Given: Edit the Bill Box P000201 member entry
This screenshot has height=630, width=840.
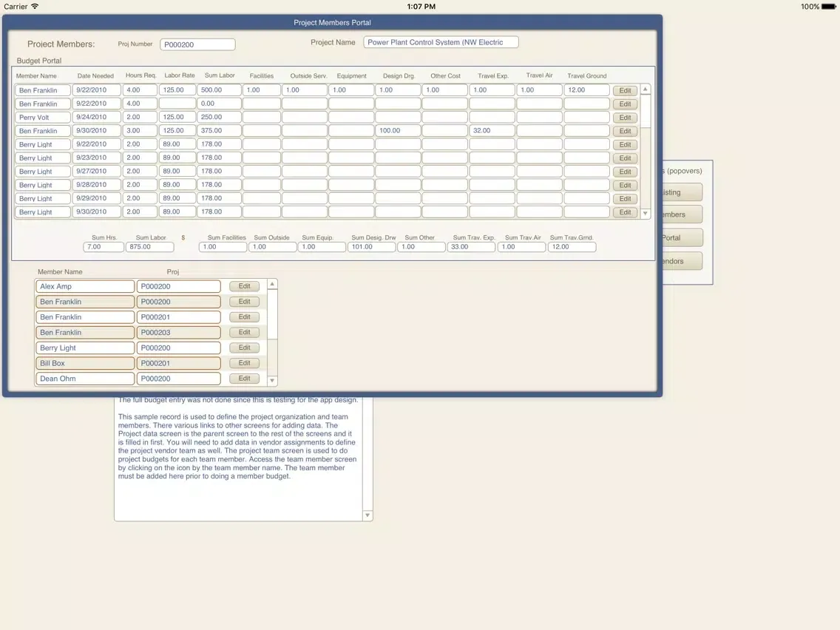Looking at the screenshot, I should pyautogui.click(x=244, y=363).
